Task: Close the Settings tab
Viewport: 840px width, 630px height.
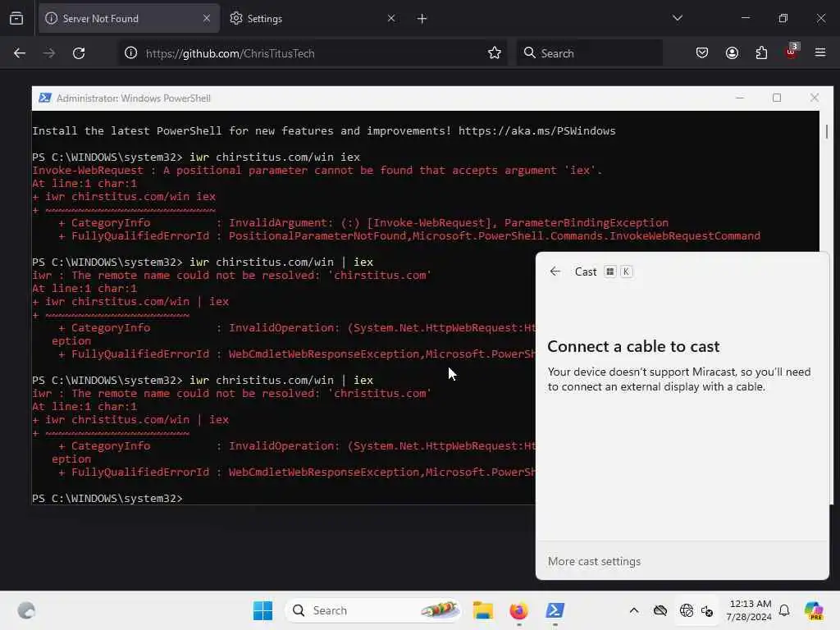Action: coord(391,19)
